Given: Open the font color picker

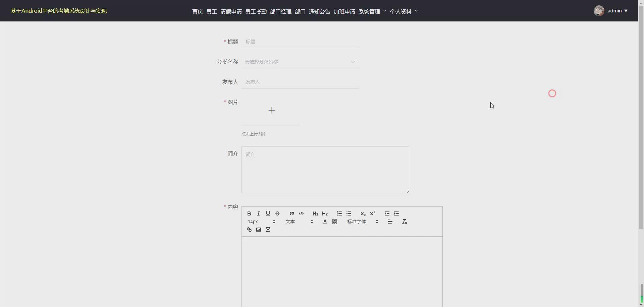Looking at the screenshot, I should click(x=325, y=222).
